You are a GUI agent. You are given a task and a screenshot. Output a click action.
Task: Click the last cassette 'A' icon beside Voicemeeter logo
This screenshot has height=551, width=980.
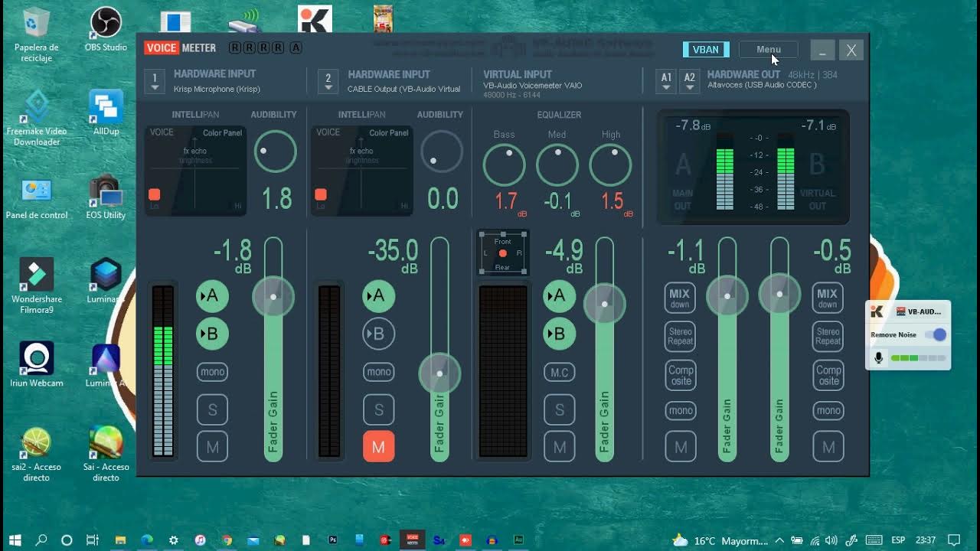click(296, 47)
